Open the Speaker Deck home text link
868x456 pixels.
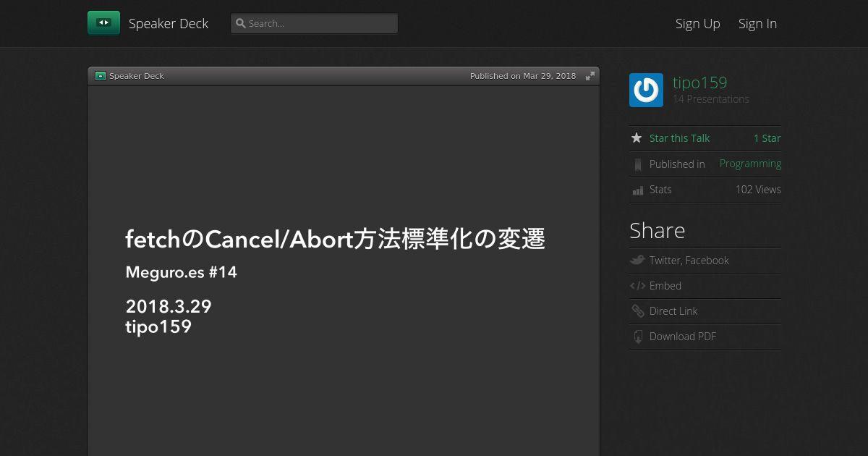click(x=169, y=24)
